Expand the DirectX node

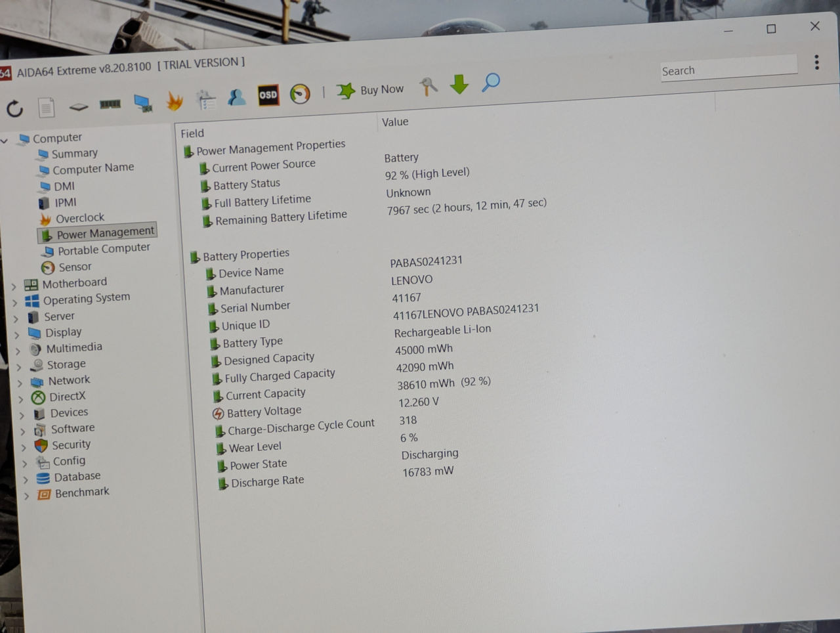[x=21, y=399]
